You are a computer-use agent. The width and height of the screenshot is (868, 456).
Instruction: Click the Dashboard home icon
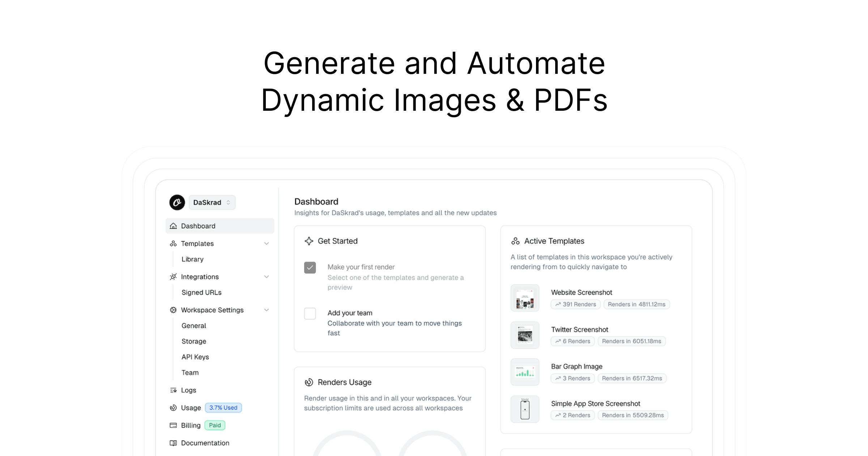coord(173,226)
